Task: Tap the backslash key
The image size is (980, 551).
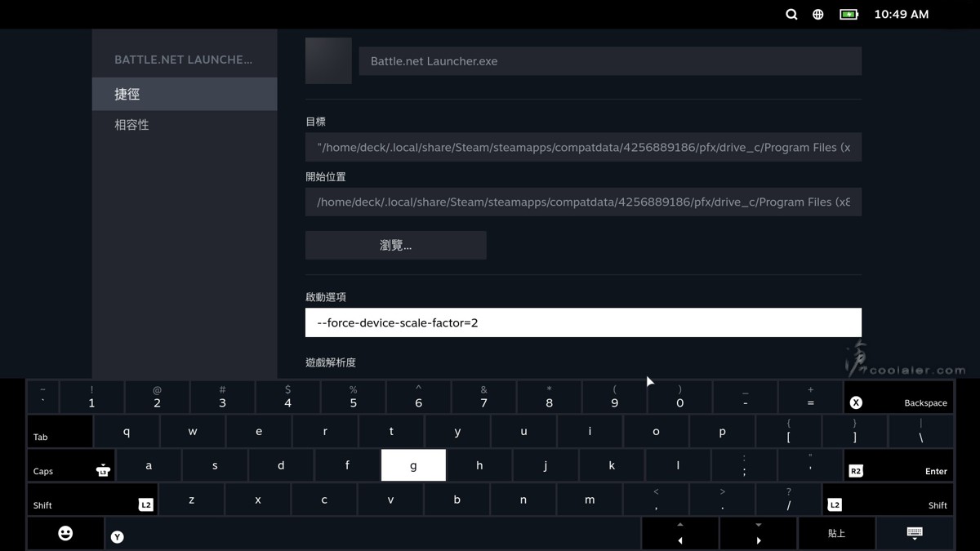Action: (920, 431)
